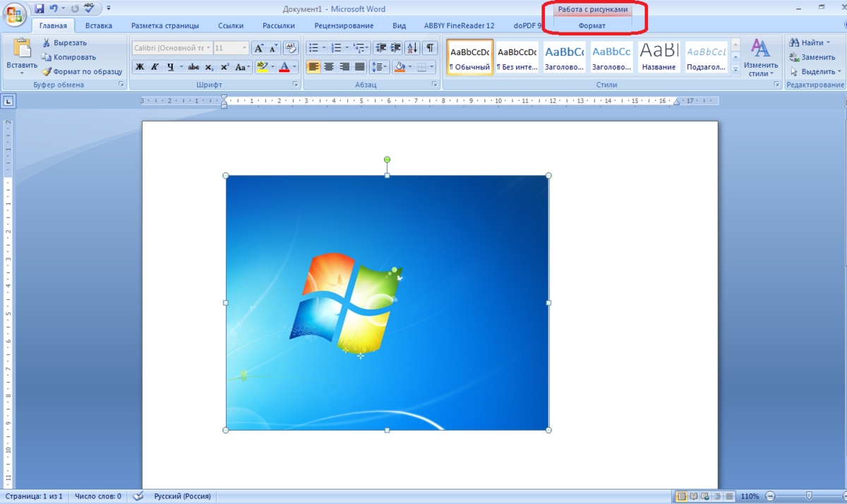This screenshot has height=504, width=847.
Task: Toggle superscript formatting
Action: pyautogui.click(x=224, y=67)
